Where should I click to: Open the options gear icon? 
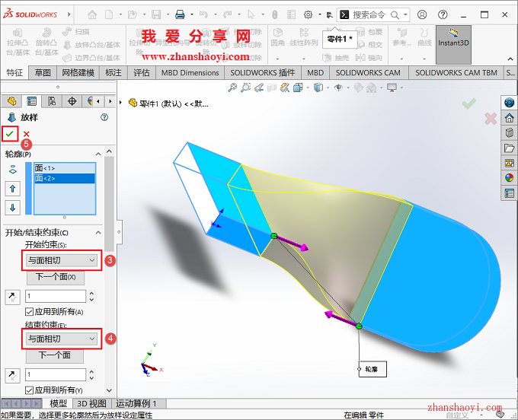coord(308,14)
